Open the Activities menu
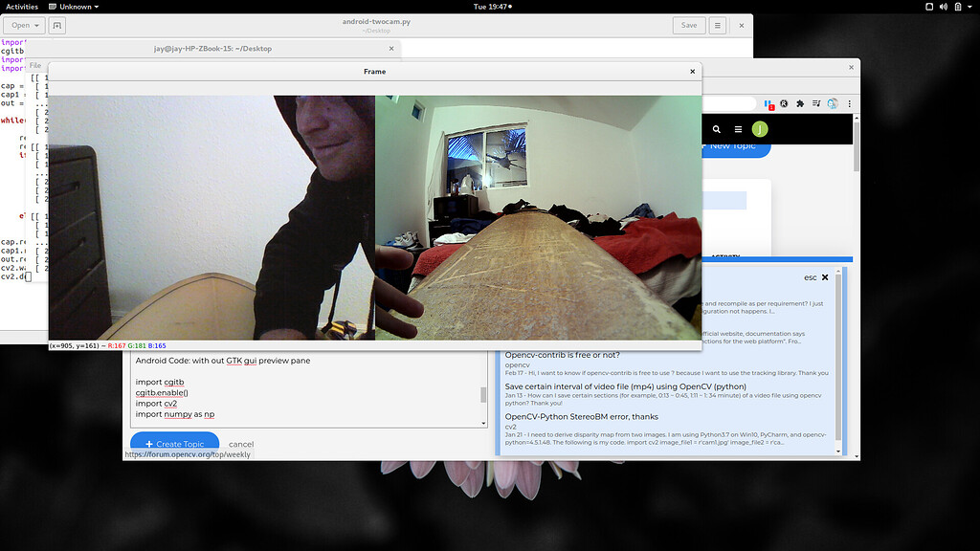Viewport: 980px width, 551px height. pyautogui.click(x=21, y=6)
